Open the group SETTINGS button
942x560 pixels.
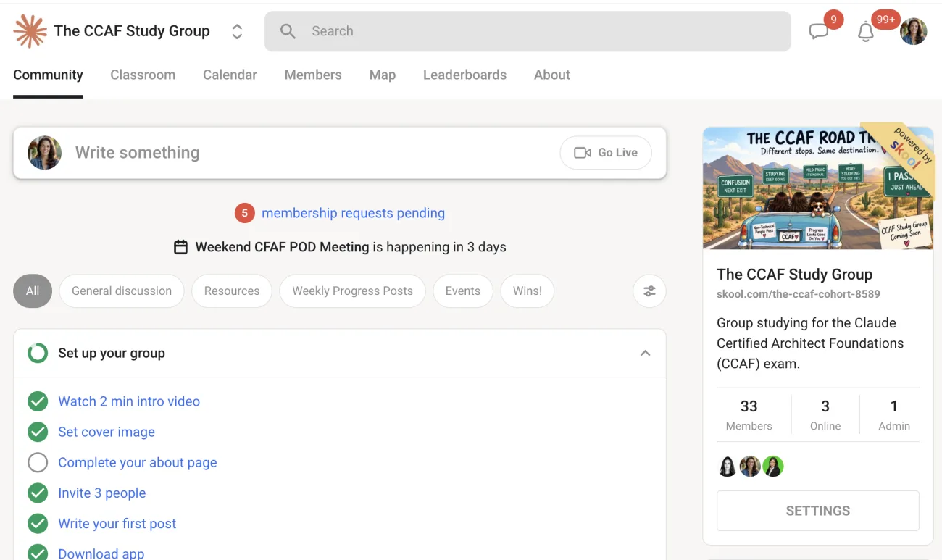pos(818,511)
